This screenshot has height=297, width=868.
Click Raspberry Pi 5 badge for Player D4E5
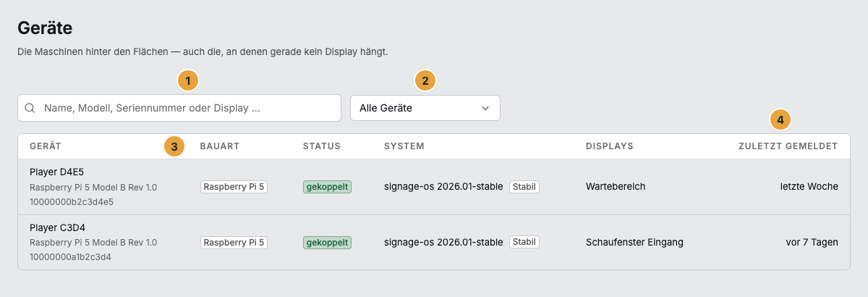pyautogui.click(x=234, y=187)
